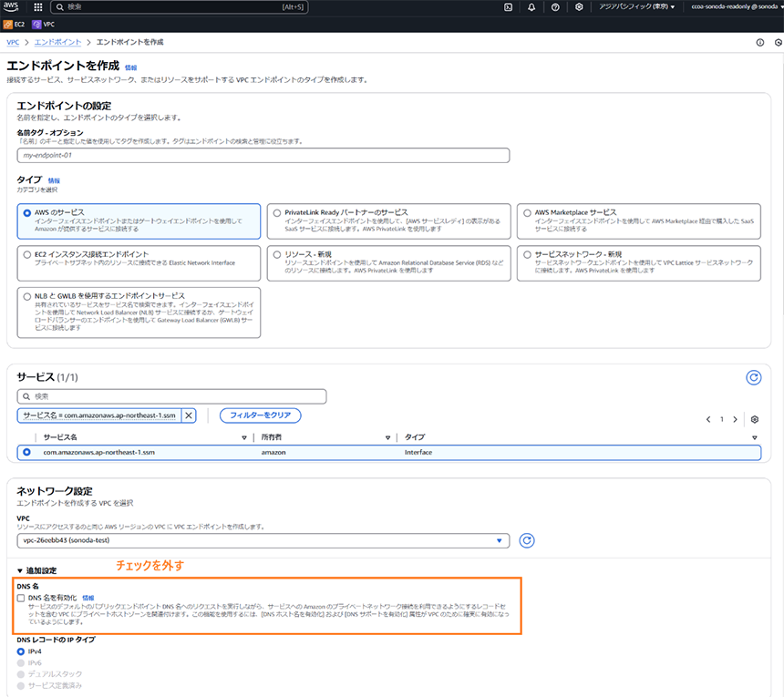Viewport: 784px width, 697px height.
Task: Click page number 1 in pagination
Action: pos(721,419)
